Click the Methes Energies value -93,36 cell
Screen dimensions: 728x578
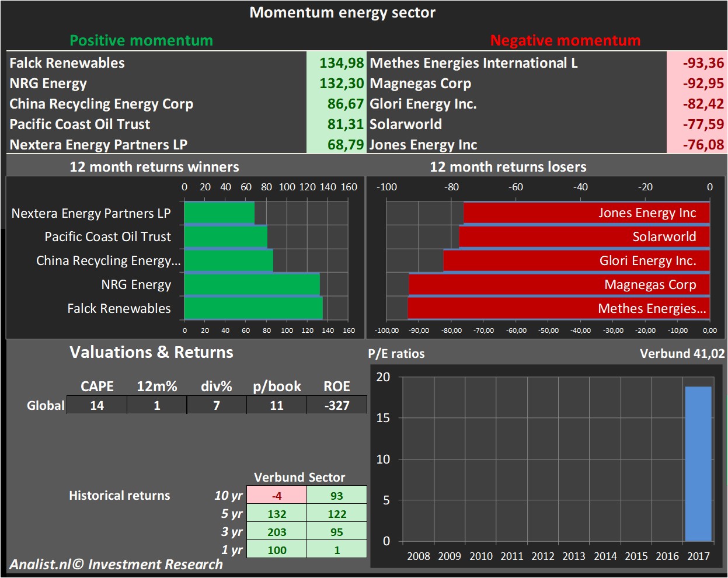(x=696, y=63)
